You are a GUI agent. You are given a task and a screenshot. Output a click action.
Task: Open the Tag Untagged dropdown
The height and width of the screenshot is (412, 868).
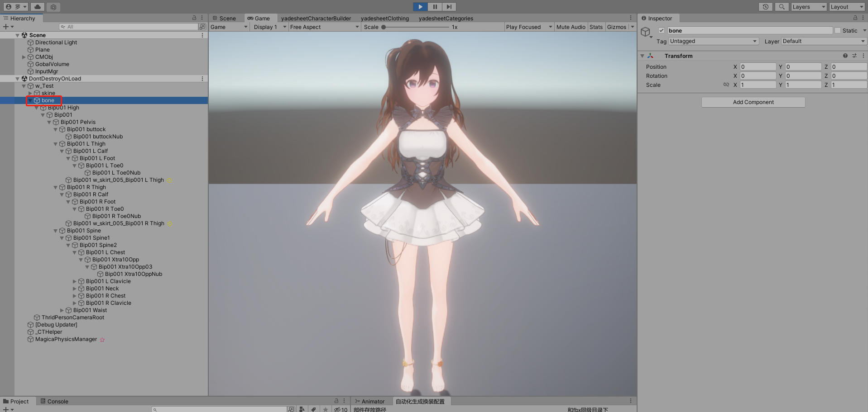point(714,41)
